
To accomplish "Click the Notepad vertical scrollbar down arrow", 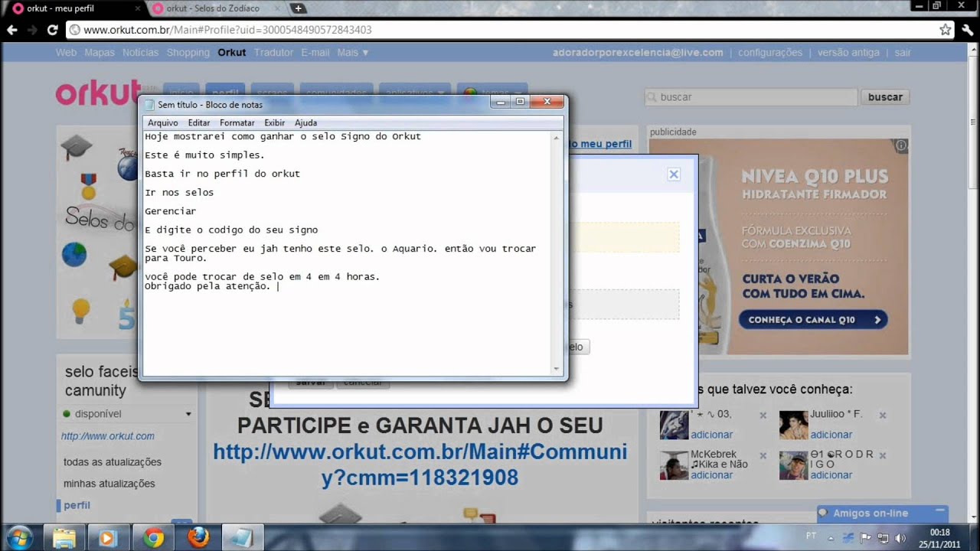I will (557, 369).
